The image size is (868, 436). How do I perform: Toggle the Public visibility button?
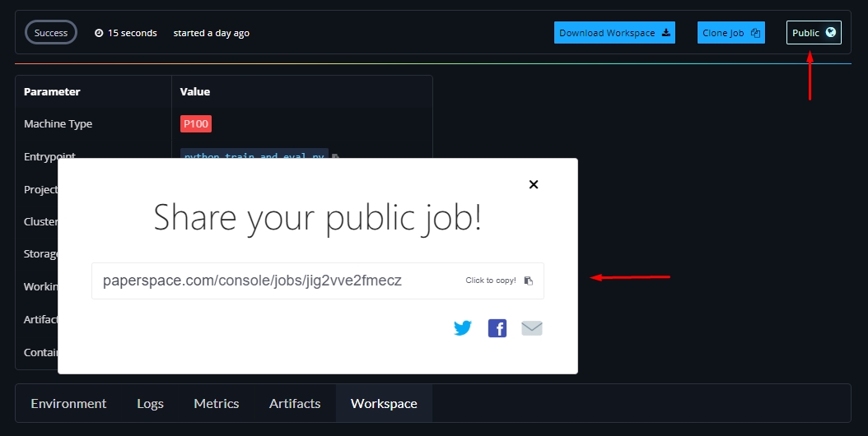[814, 33]
